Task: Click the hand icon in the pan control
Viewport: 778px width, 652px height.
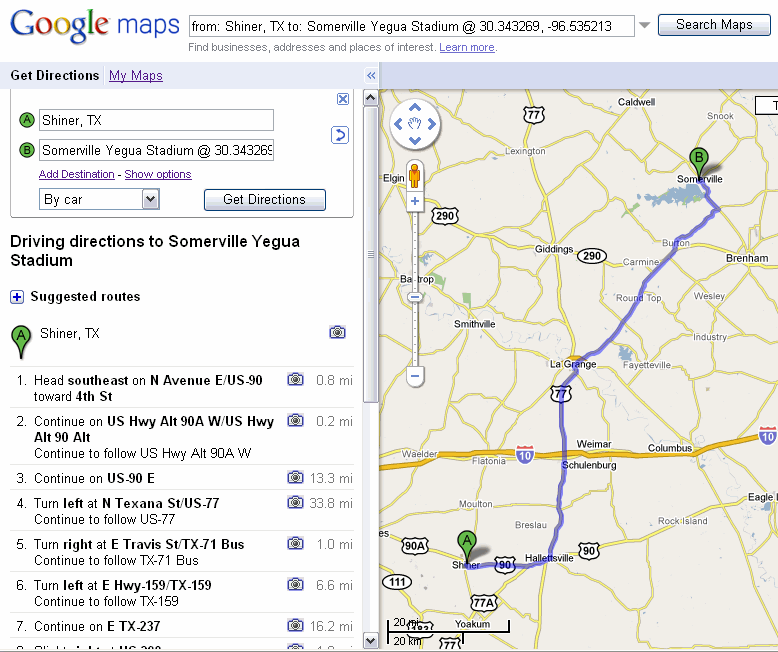Action: (415, 124)
